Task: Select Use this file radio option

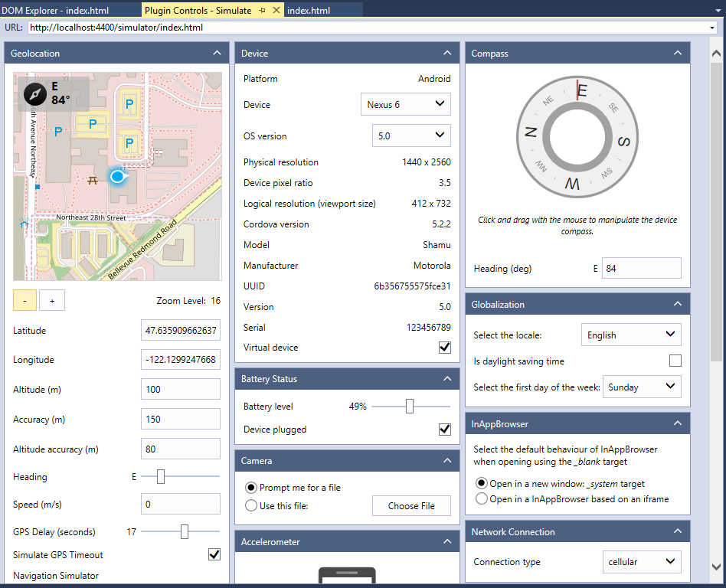Action: coord(250,505)
